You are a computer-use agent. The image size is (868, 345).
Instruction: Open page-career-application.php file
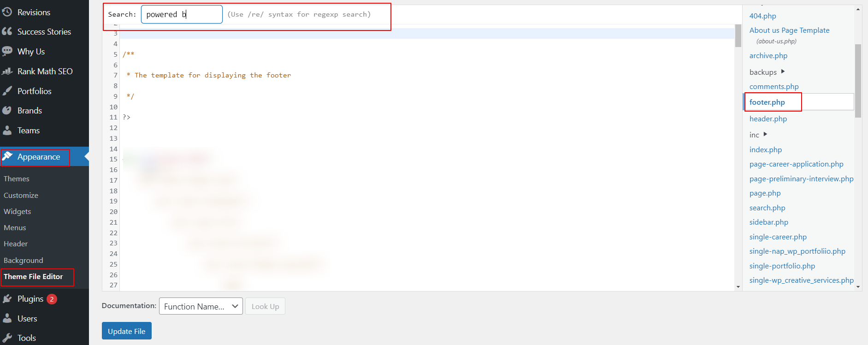click(x=796, y=164)
